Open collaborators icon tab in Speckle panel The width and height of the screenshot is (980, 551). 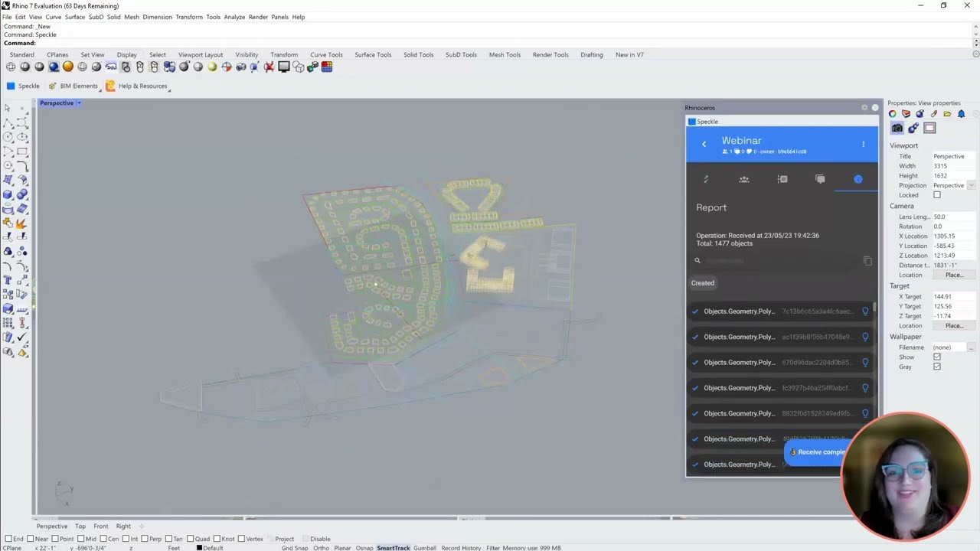pyautogui.click(x=743, y=179)
